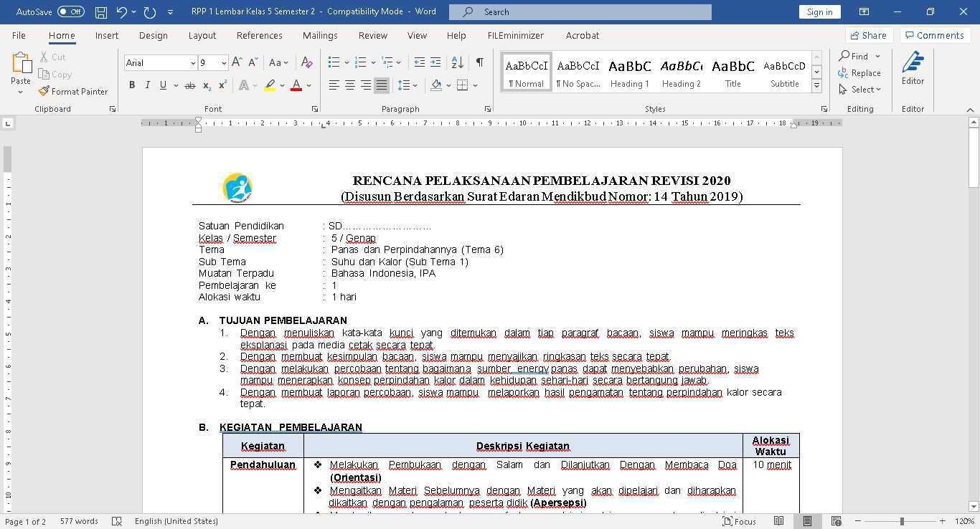Center align the paragraph

click(350, 85)
